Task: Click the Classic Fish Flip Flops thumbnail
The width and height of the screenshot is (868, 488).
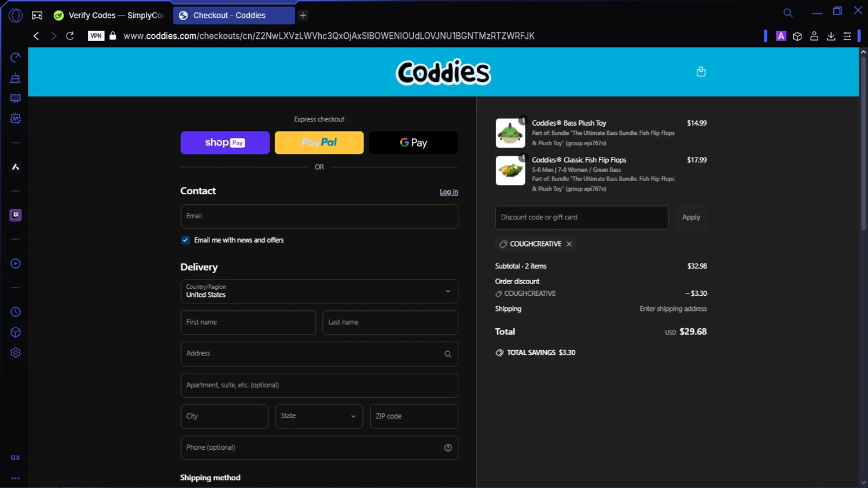Action: (x=510, y=170)
